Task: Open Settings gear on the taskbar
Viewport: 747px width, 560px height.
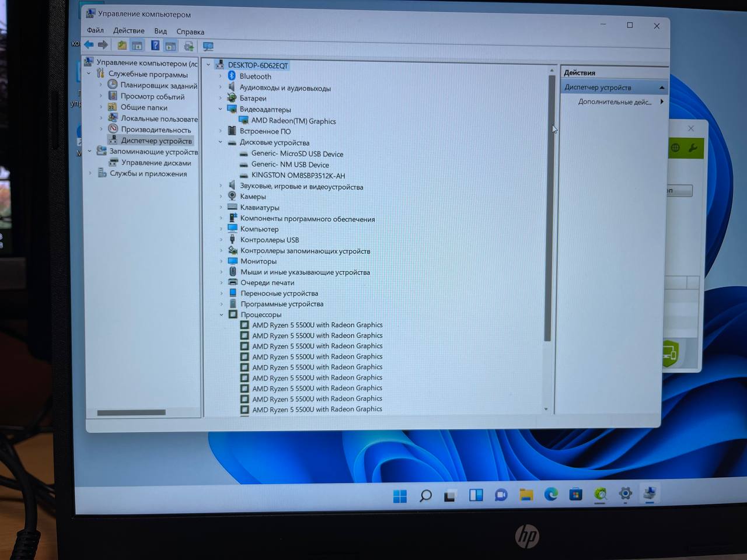Action: [x=625, y=494]
